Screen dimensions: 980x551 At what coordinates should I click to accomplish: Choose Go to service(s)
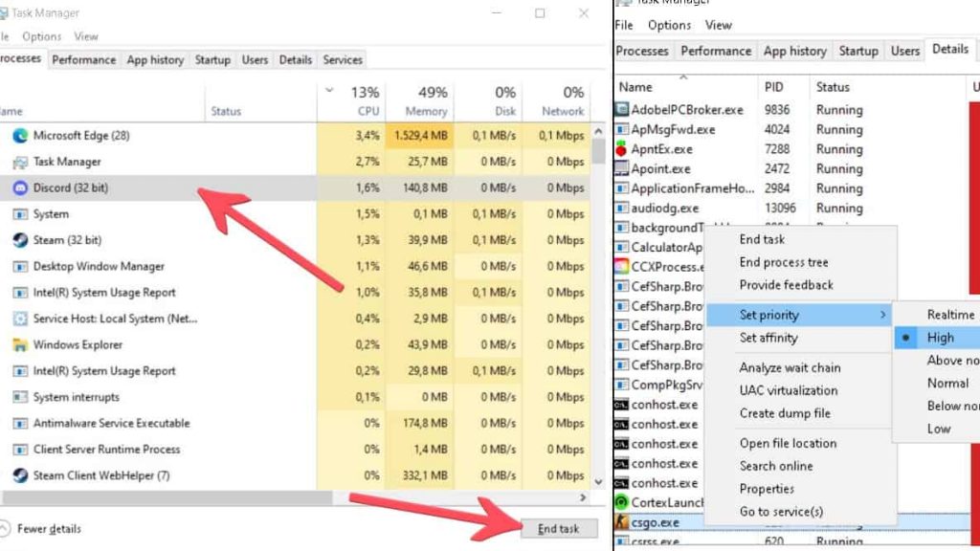pyautogui.click(x=781, y=512)
